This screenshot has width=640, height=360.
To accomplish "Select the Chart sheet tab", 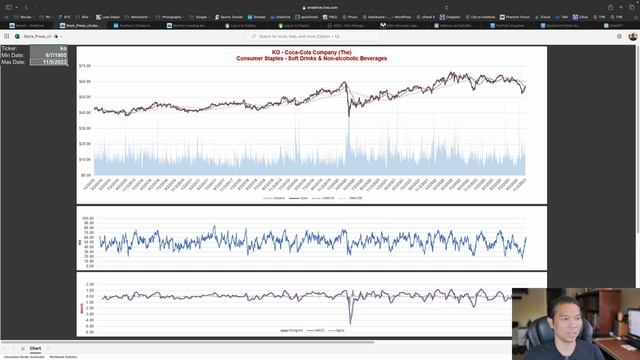I will click(36, 349).
